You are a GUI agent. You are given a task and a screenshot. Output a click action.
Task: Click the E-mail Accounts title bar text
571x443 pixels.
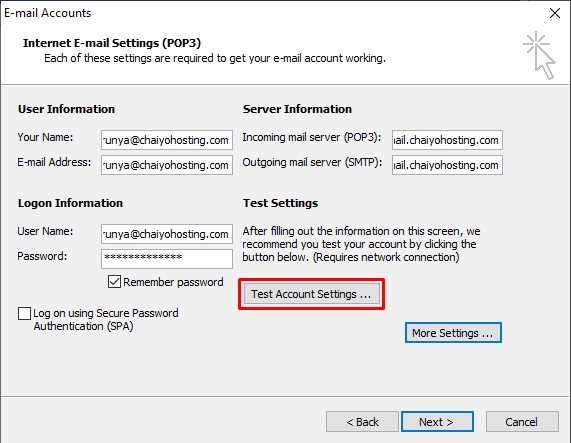(47, 13)
